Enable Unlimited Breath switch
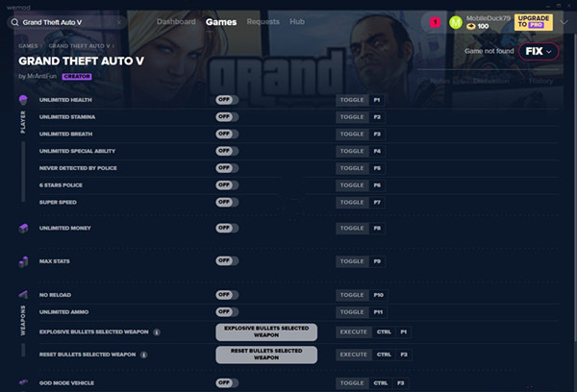 [x=227, y=134]
